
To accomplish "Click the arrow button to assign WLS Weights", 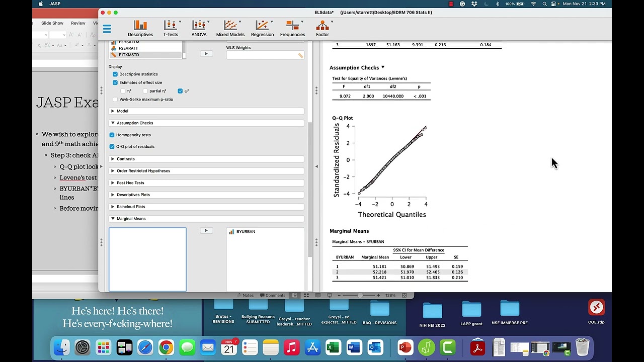I will pyautogui.click(x=206, y=54).
